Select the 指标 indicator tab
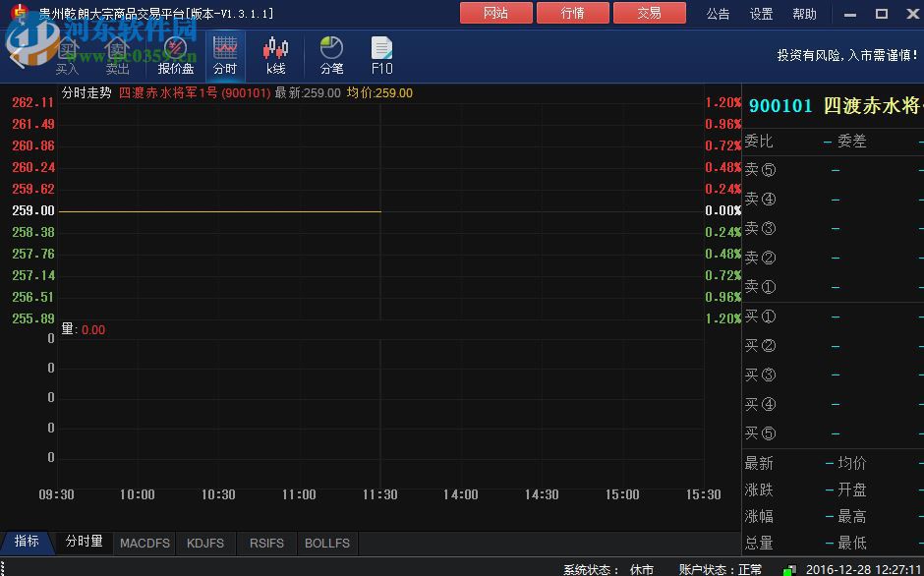924x576 pixels. pyautogui.click(x=27, y=542)
